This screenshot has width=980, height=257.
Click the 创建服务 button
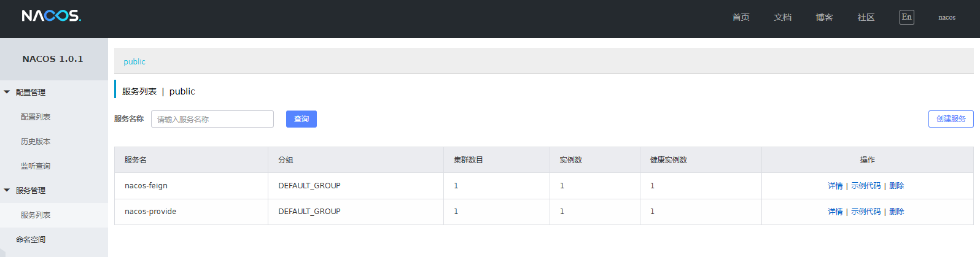(951, 119)
